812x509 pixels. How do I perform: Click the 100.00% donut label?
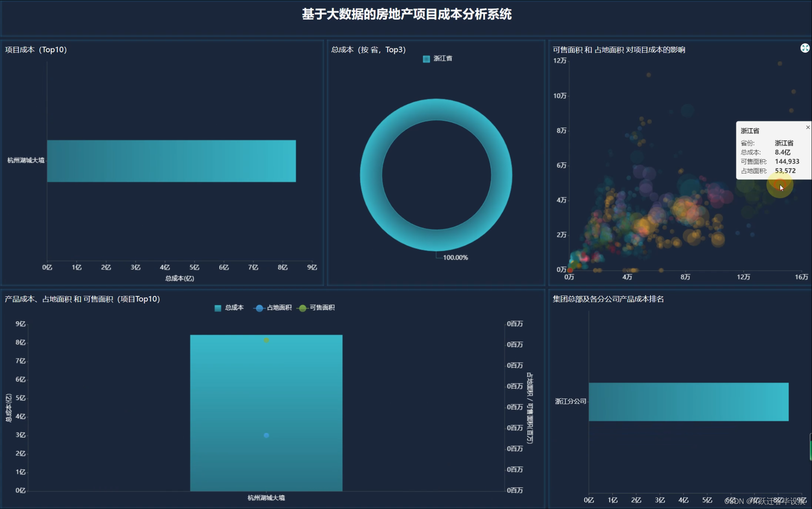click(x=455, y=257)
